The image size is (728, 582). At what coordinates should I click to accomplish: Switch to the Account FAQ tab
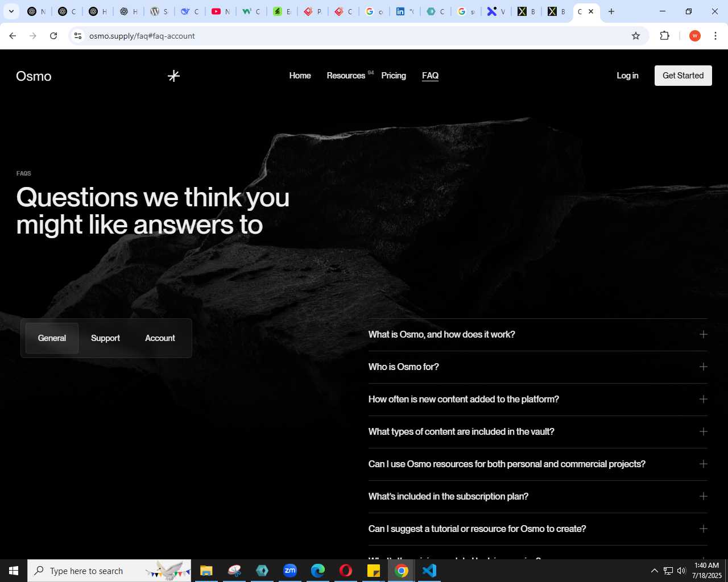click(x=160, y=338)
